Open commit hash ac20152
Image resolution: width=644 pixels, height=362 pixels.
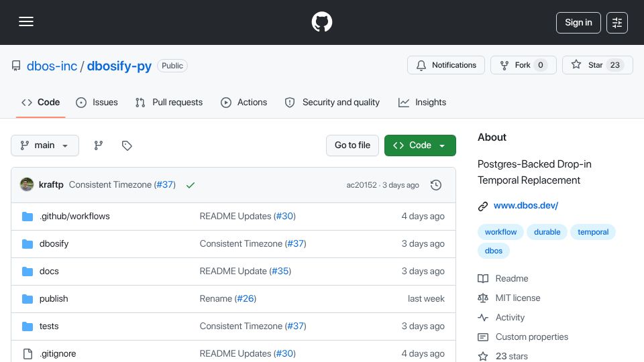(x=362, y=185)
